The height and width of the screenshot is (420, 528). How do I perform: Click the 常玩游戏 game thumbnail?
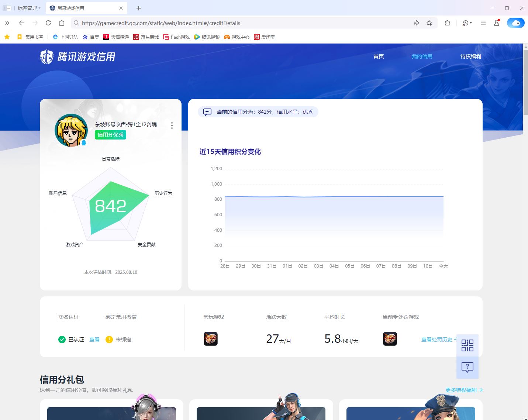tap(211, 339)
